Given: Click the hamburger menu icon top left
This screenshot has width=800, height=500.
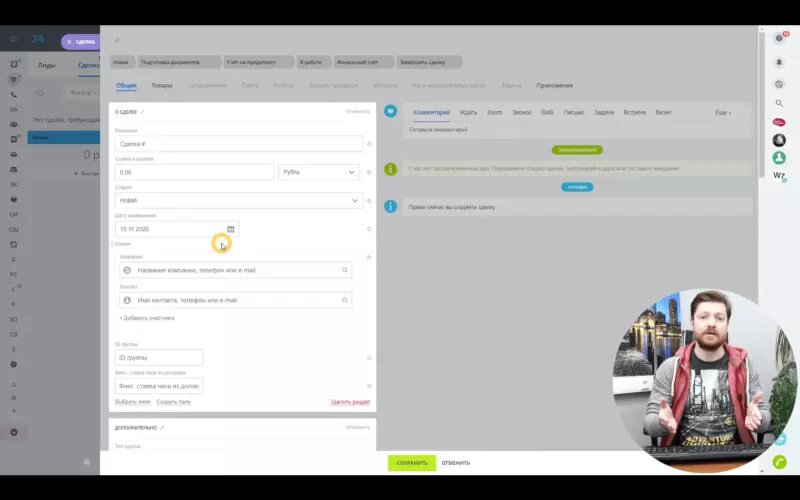Looking at the screenshot, I should pyautogui.click(x=14, y=39).
